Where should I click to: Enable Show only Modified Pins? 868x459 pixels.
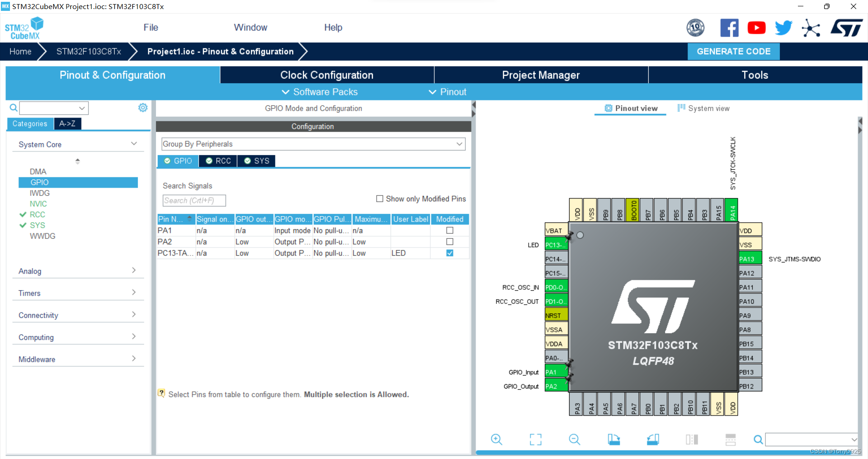click(x=380, y=199)
